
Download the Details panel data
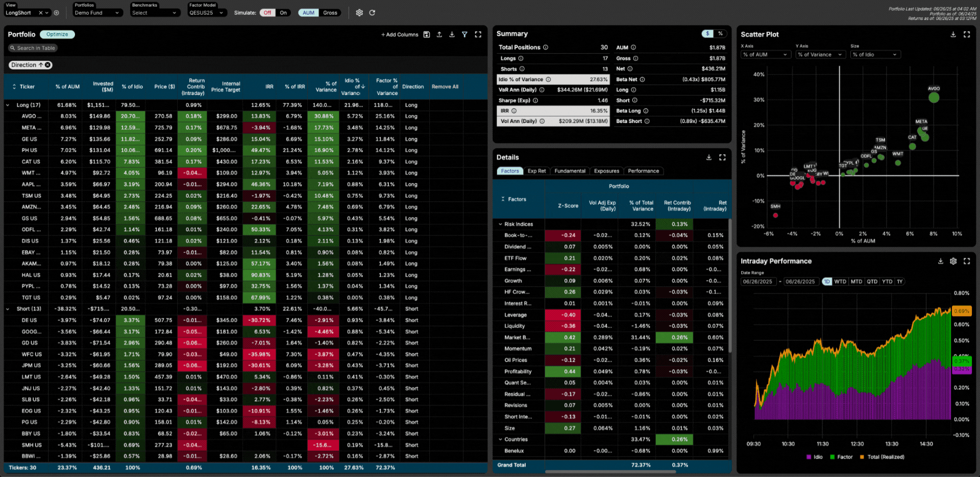[709, 157]
